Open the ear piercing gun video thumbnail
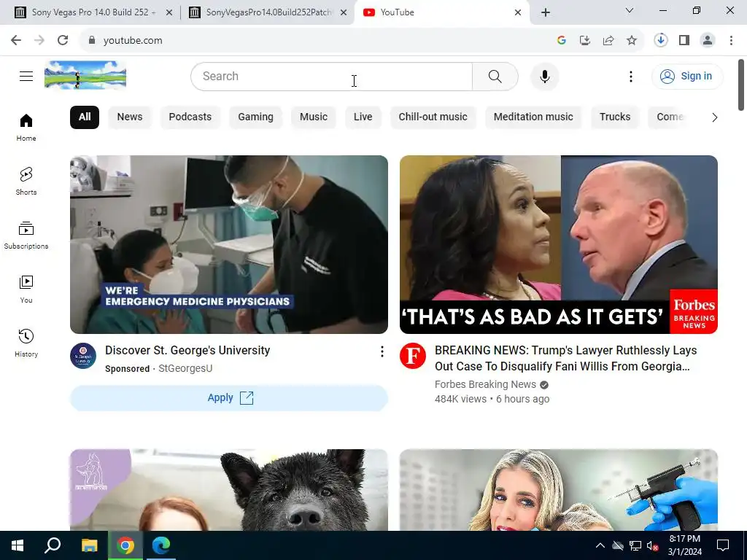 [x=559, y=490]
